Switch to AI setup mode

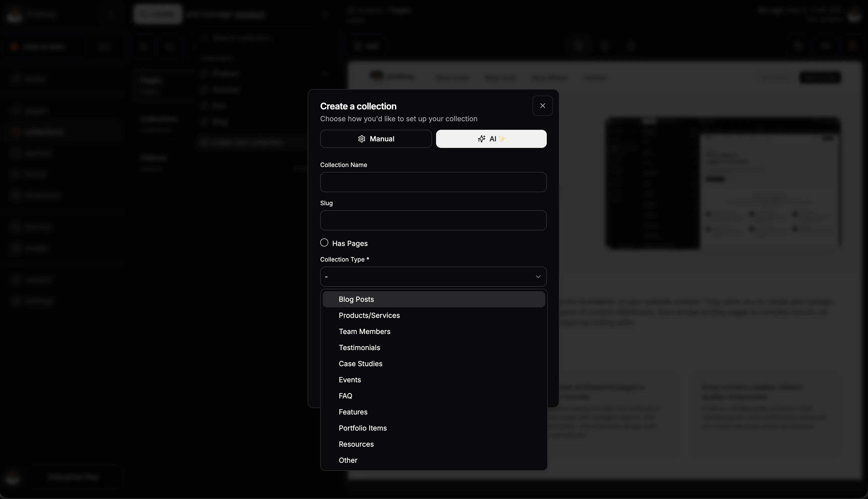[491, 139]
